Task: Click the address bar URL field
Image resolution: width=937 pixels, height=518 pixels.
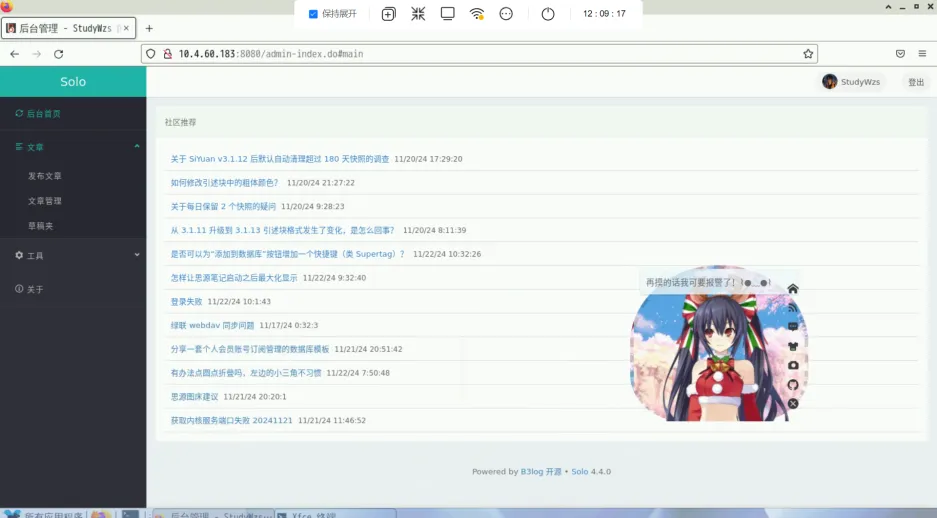Action: [478, 54]
